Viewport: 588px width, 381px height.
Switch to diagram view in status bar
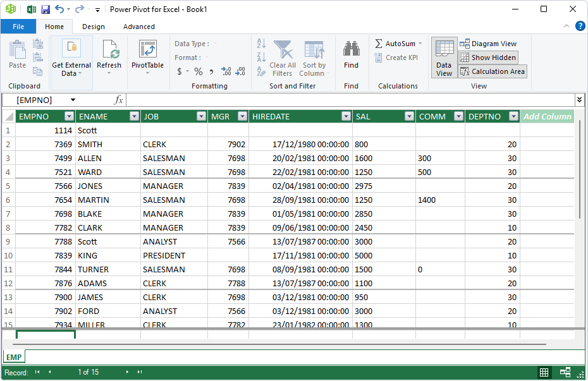pyautogui.click(x=565, y=372)
